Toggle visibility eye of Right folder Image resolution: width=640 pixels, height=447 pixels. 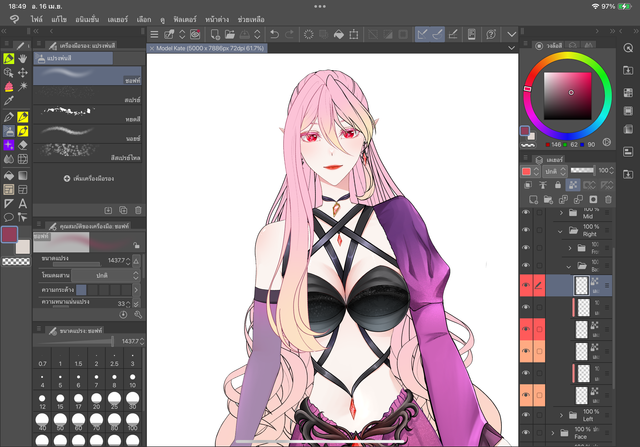tap(526, 230)
